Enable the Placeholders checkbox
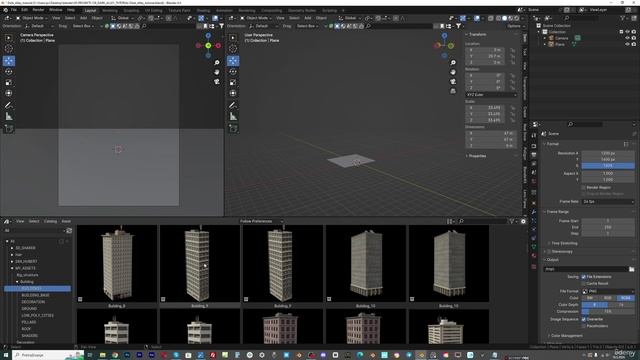This screenshot has width=640, height=360. point(584,326)
